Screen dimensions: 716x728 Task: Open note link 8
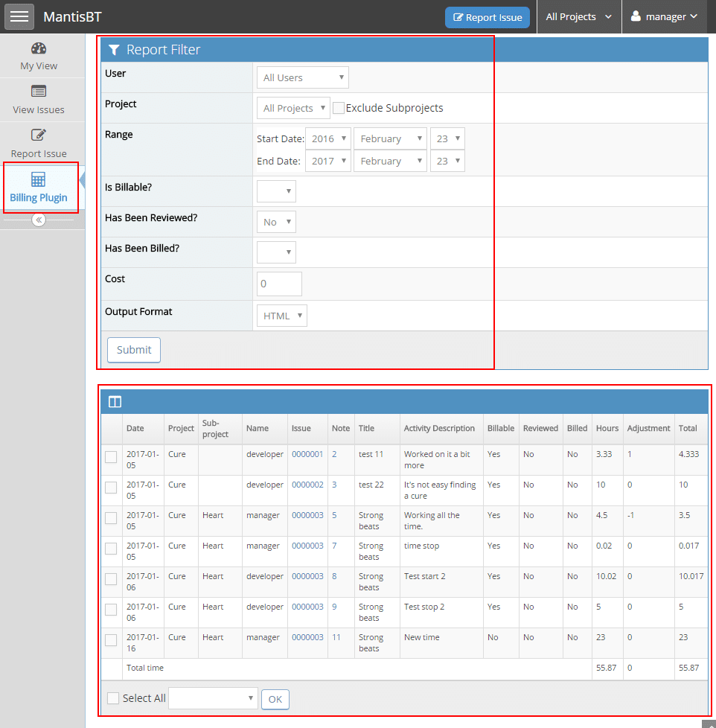pyautogui.click(x=334, y=576)
